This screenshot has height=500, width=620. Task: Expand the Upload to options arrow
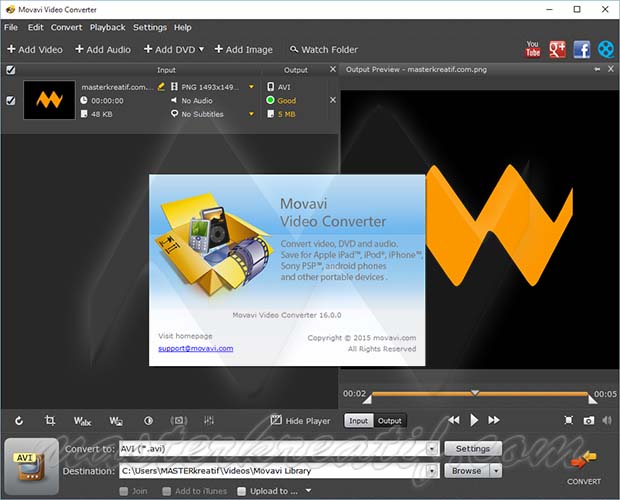308,491
